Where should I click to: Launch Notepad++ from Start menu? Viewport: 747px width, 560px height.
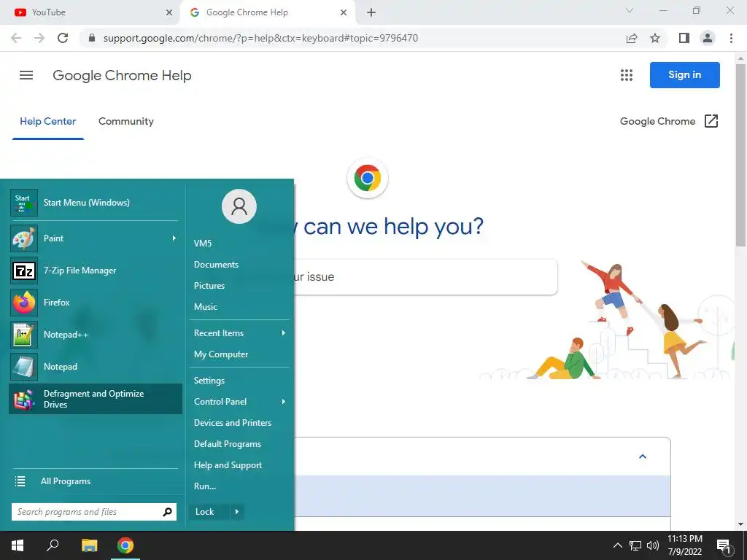coord(96,334)
